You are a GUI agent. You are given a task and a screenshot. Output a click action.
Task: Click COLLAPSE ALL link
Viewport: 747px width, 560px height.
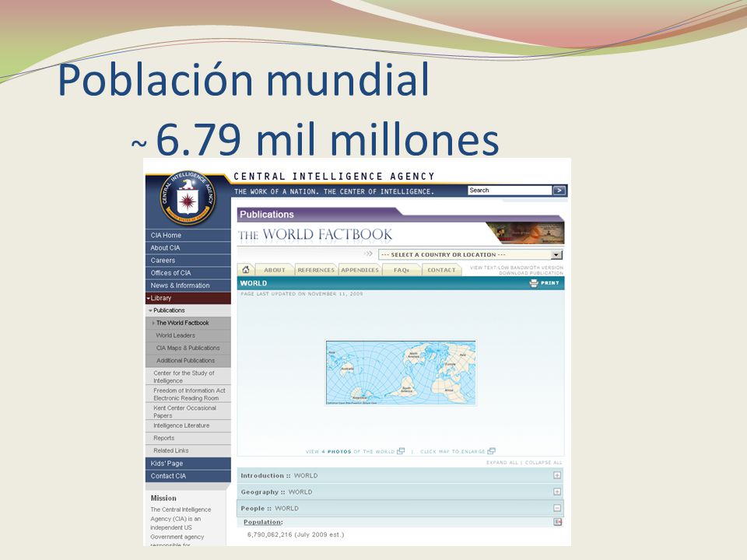tap(544, 462)
